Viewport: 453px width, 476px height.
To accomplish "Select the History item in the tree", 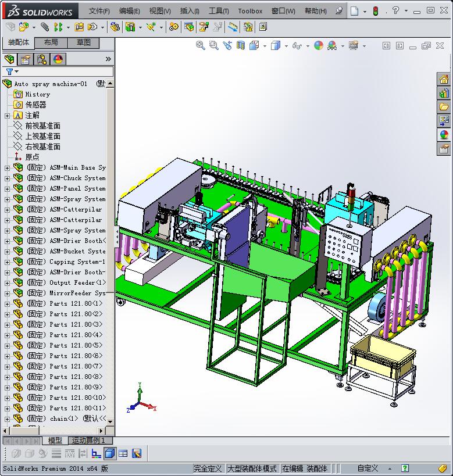I will click(x=38, y=94).
